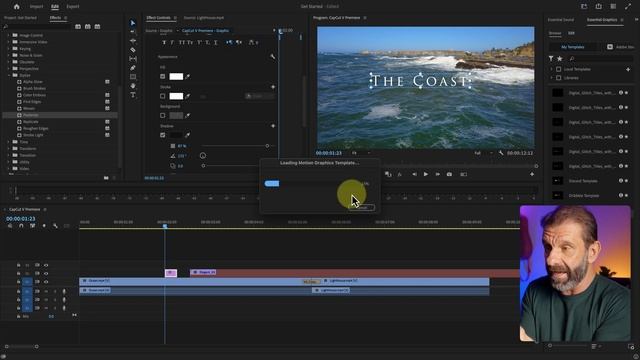Cancel loading the Motion Graphics Template
The width and height of the screenshot is (640, 360).
[x=361, y=207]
